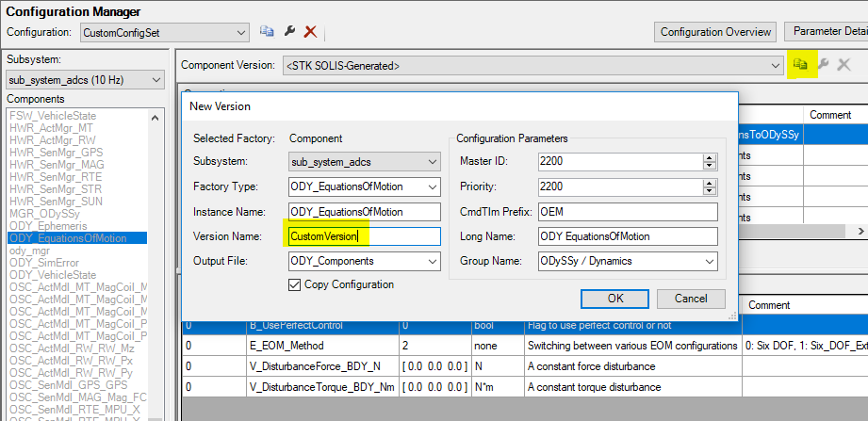868x421 pixels.
Task: Click the wrench icon next to Configuration dropdown
Action: click(x=289, y=32)
